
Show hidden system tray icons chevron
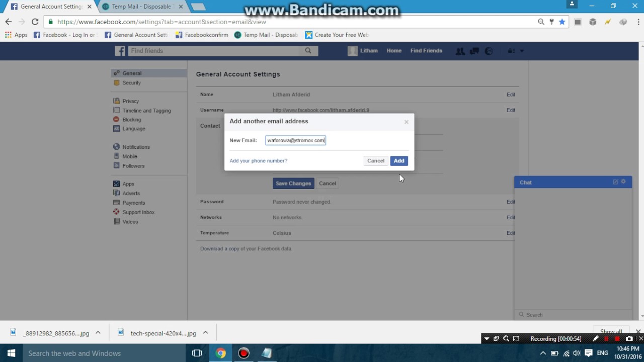pos(543,353)
